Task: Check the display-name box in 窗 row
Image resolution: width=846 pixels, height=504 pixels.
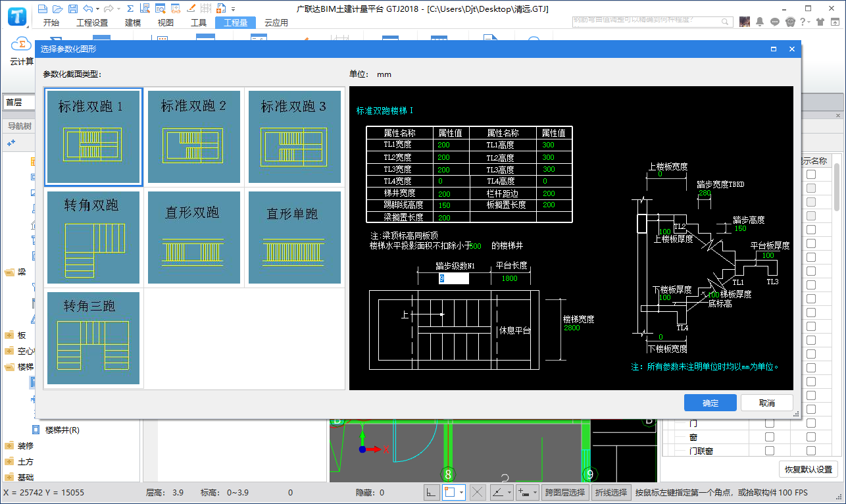Action: [x=811, y=438]
